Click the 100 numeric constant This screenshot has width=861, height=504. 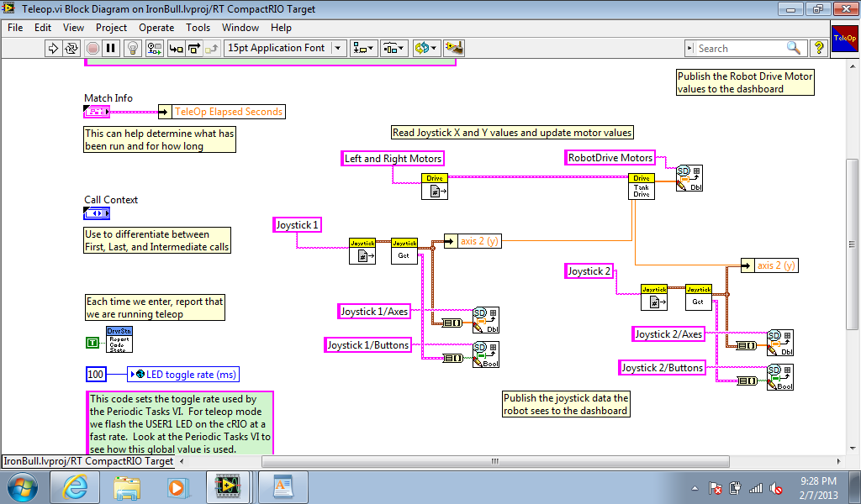click(96, 375)
